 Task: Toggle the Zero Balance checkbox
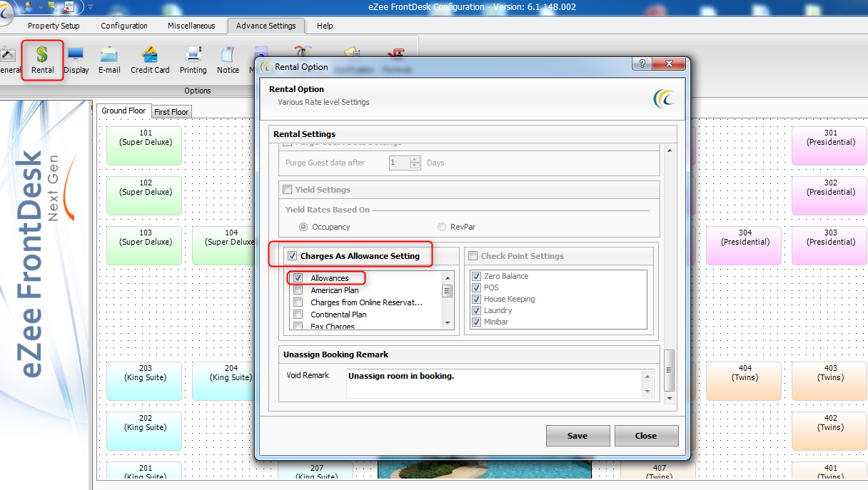[477, 276]
